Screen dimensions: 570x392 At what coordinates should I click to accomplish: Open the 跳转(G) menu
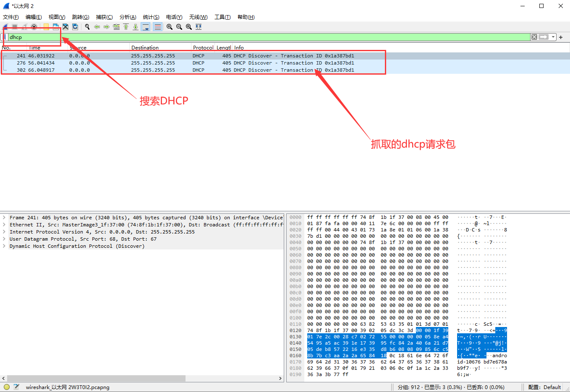(81, 17)
